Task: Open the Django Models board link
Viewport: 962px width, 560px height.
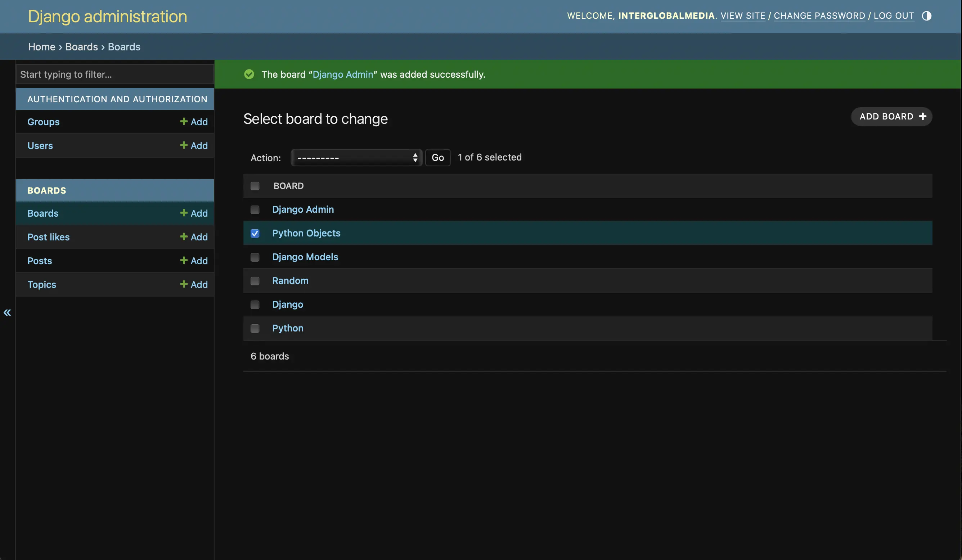Action: click(305, 257)
